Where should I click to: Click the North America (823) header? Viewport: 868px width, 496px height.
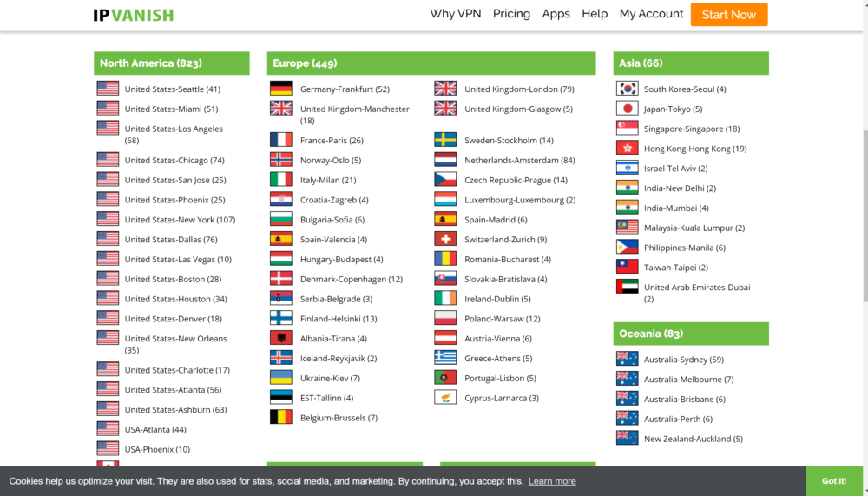coord(172,63)
